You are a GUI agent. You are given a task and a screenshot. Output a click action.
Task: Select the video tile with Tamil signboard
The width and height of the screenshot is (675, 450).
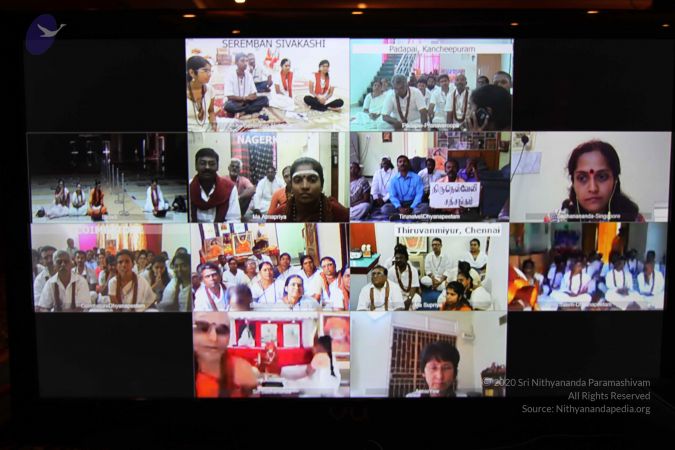click(x=430, y=177)
